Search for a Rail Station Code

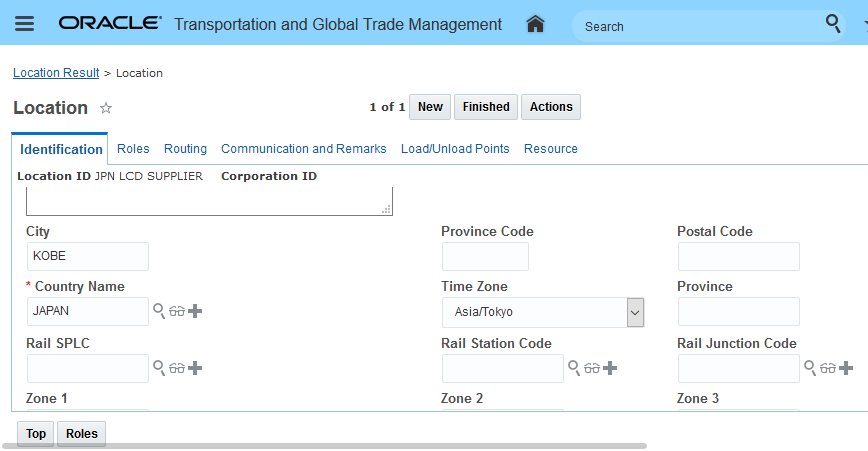pyautogui.click(x=574, y=368)
